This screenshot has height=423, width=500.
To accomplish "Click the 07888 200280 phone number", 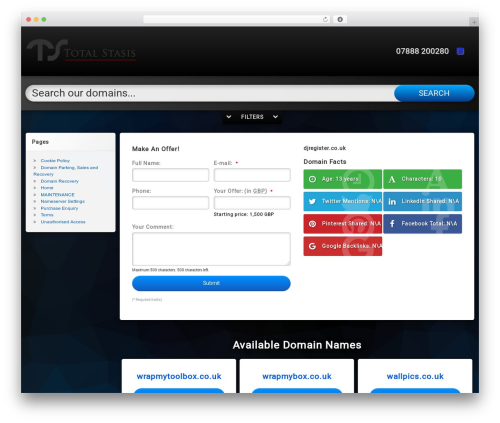I will (x=422, y=51).
